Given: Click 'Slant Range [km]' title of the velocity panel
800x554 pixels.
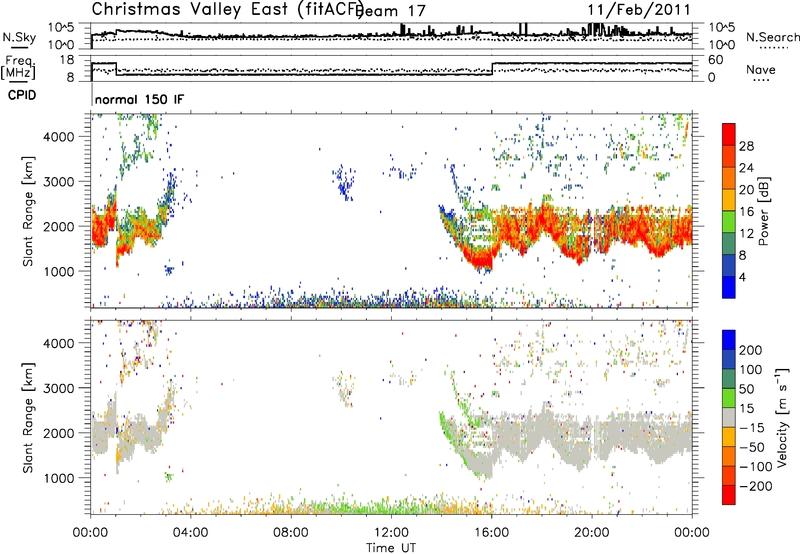Looking at the screenshot, I should click(28, 417).
